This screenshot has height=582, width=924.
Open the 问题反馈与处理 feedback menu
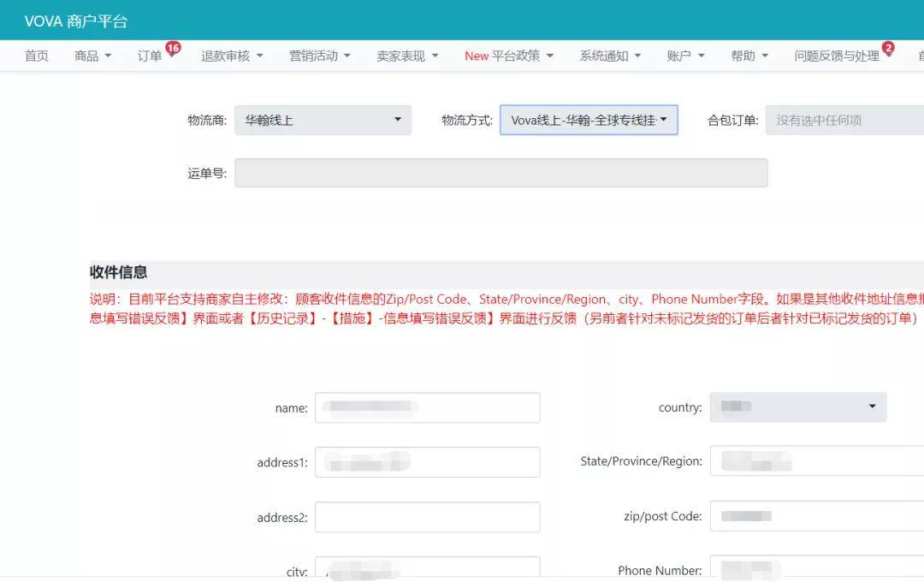(x=842, y=56)
